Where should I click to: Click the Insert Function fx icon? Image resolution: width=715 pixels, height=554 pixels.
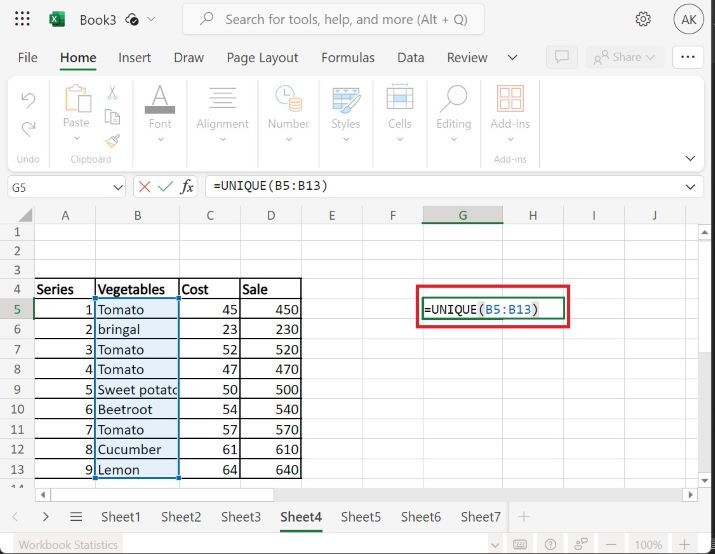pos(187,186)
